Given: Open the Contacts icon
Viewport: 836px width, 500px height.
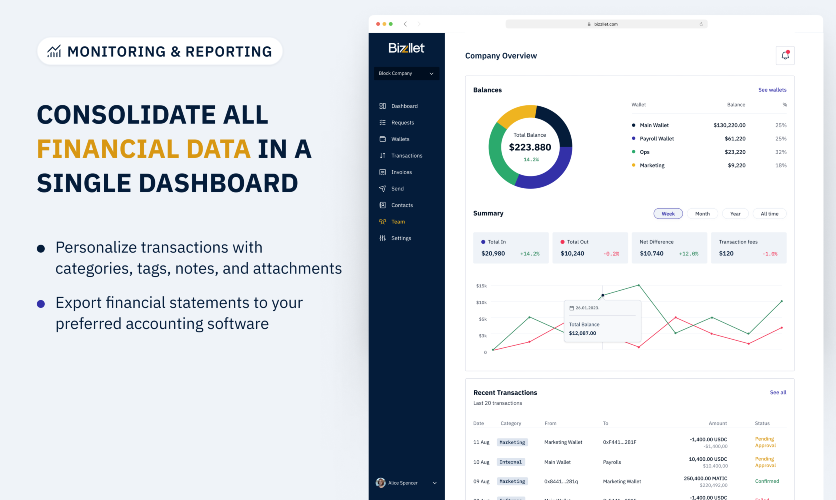Looking at the screenshot, I should [x=382, y=205].
